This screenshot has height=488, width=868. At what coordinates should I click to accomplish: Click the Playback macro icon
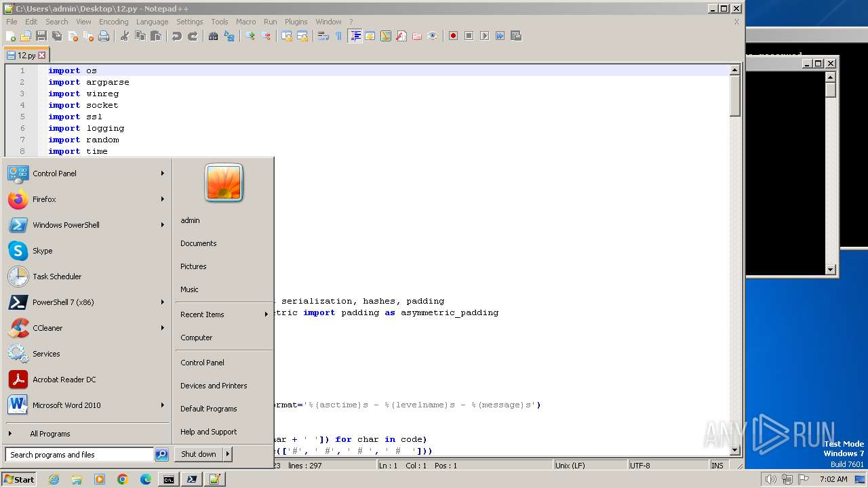[x=485, y=36]
